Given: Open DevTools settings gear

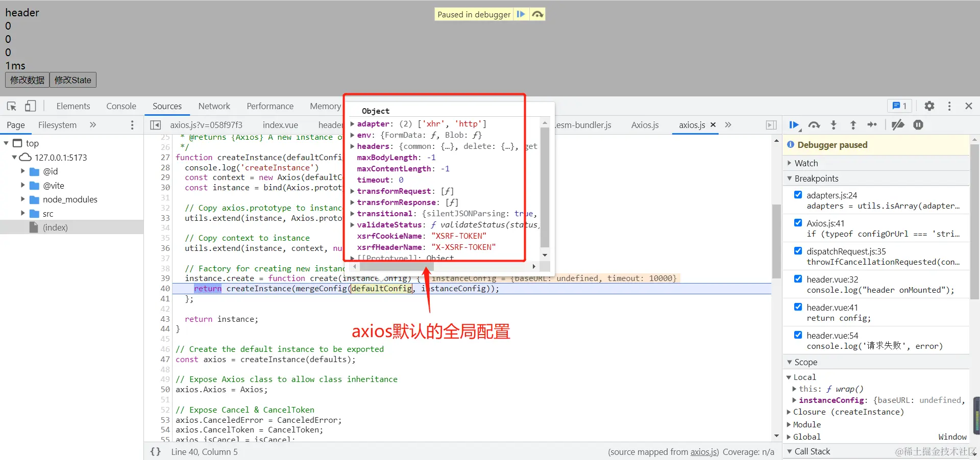Looking at the screenshot, I should tap(929, 106).
